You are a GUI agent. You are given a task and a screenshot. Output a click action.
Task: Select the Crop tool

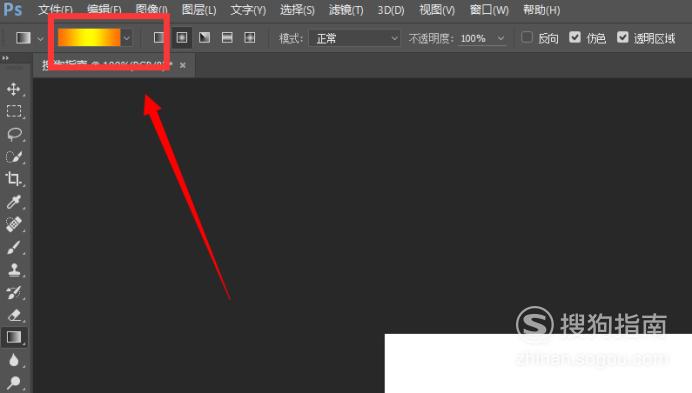[14, 179]
